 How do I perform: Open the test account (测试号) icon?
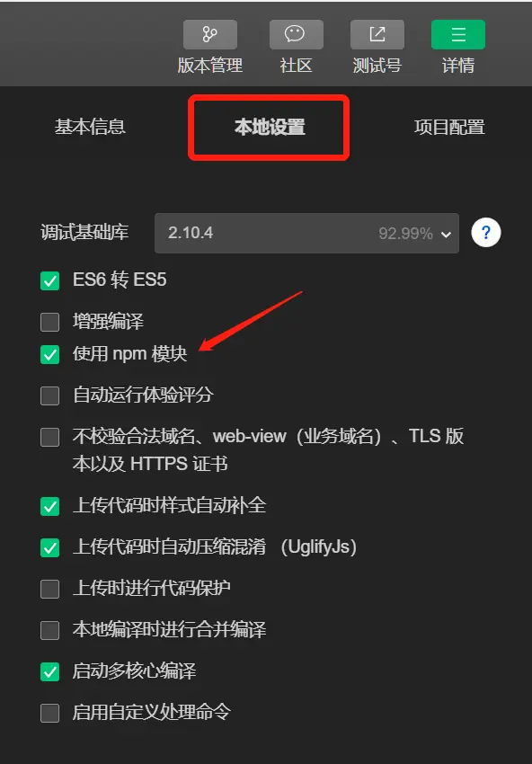(x=377, y=34)
